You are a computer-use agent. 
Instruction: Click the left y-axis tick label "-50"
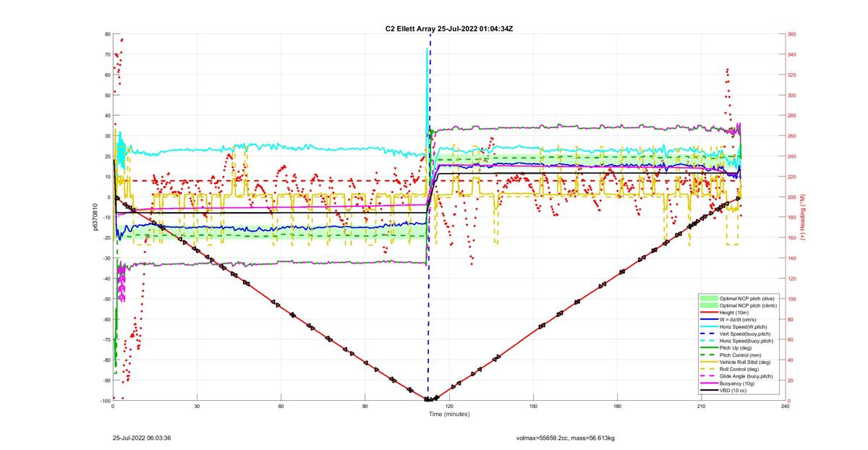tap(106, 299)
